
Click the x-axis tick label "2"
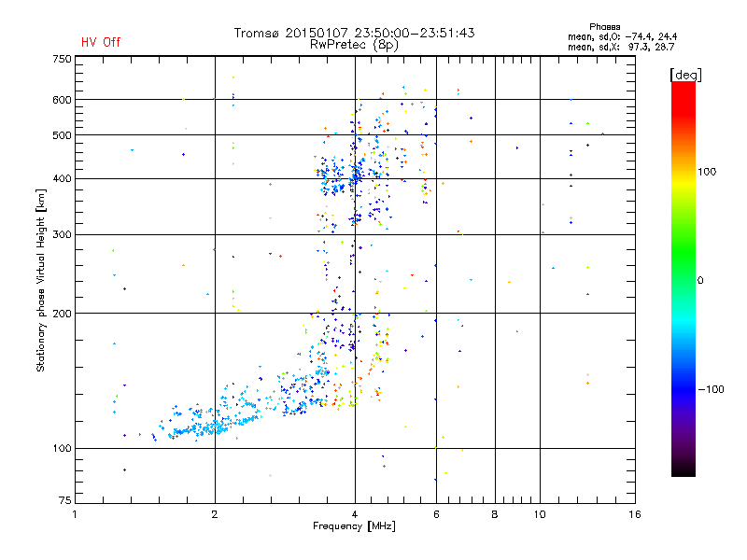click(x=215, y=514)
